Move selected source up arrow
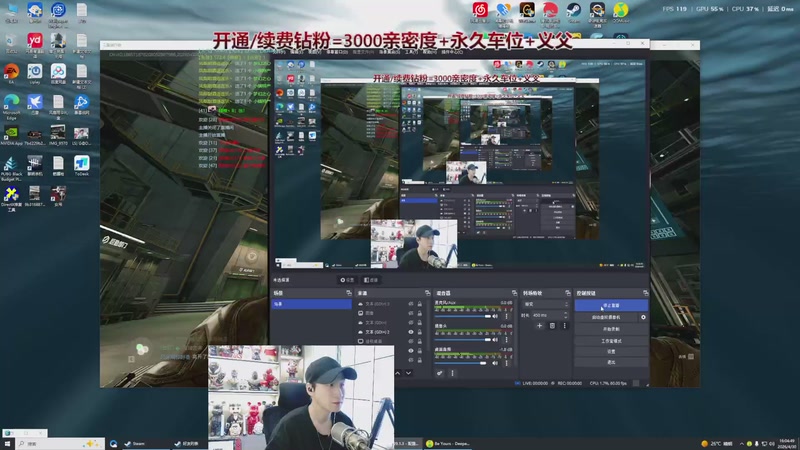The width and height of the screenshot is (800, 450). coord(397,373)
